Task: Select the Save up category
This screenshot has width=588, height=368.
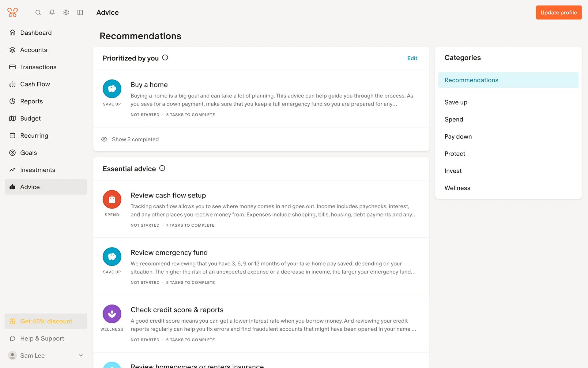Action: point(456,102)
